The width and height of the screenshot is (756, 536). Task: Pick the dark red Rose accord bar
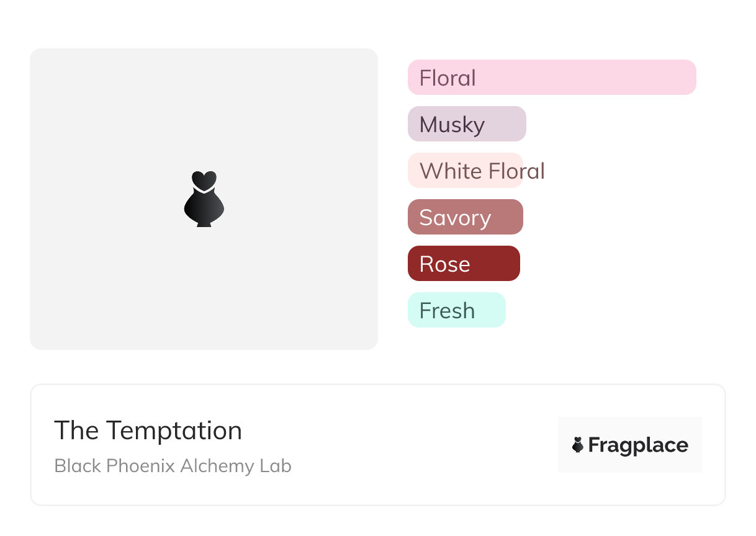pos(464,264)
